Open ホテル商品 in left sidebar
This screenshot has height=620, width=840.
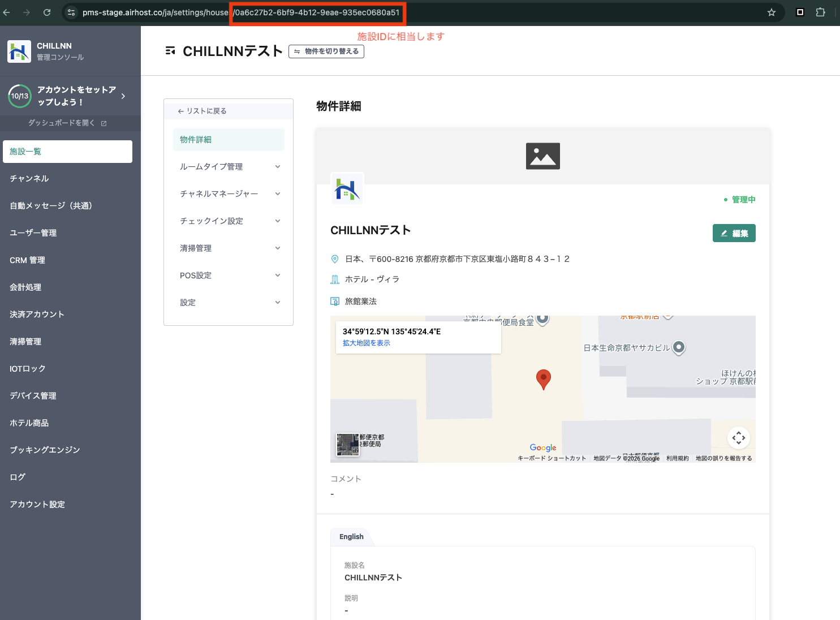(x=67, y=423)
